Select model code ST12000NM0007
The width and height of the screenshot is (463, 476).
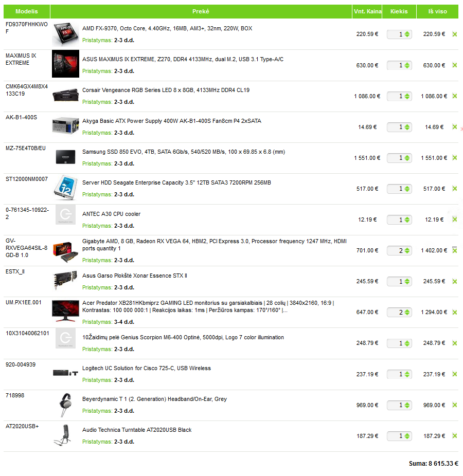tap(27, 179)
